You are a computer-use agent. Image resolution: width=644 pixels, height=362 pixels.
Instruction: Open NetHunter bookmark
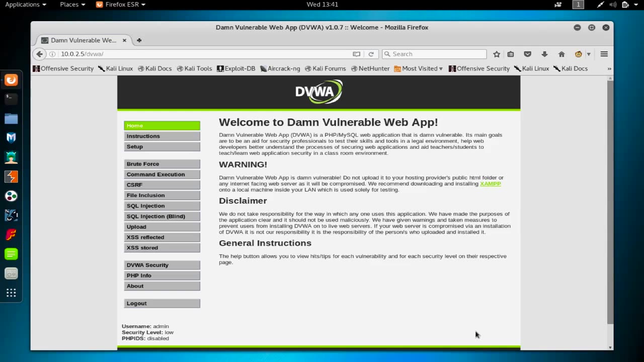coord(370,68)
